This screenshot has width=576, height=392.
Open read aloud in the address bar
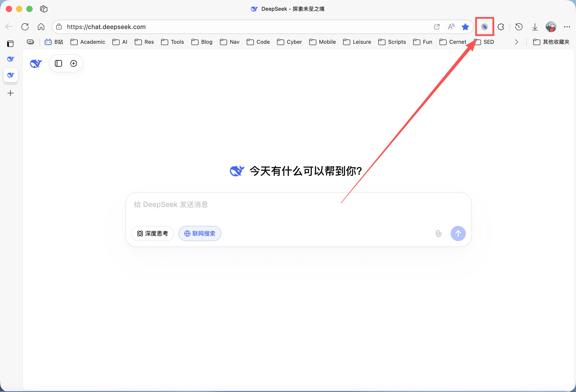click(451, 27)
